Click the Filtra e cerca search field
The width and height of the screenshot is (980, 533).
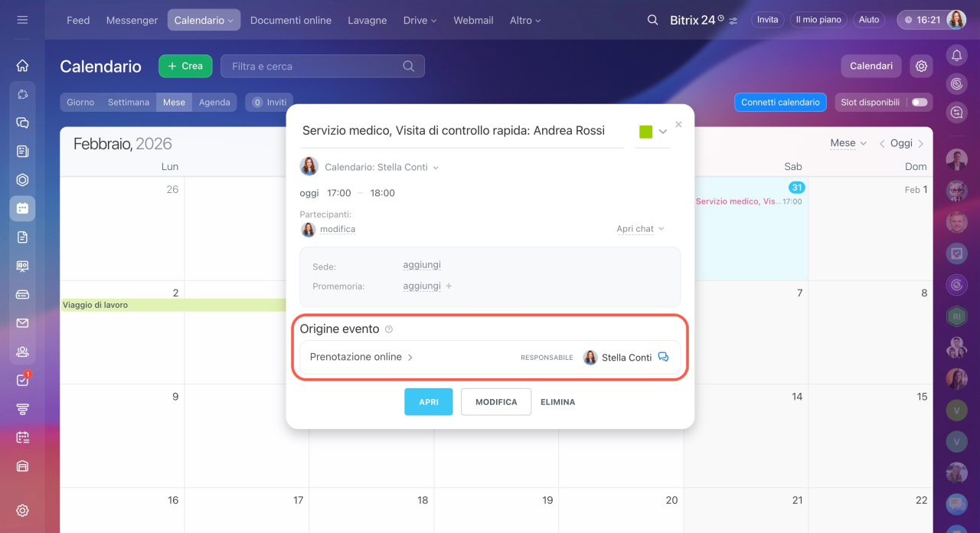point(314,67)
